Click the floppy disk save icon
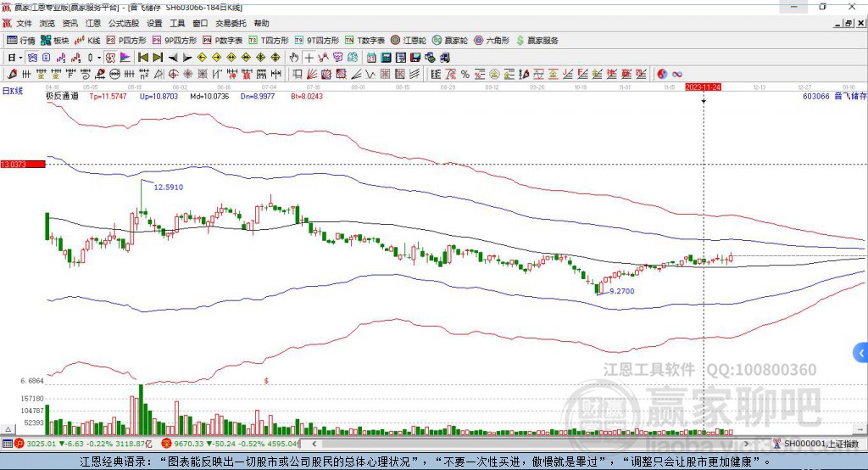This screenshot has height=470, width=868. click(415, 58)
